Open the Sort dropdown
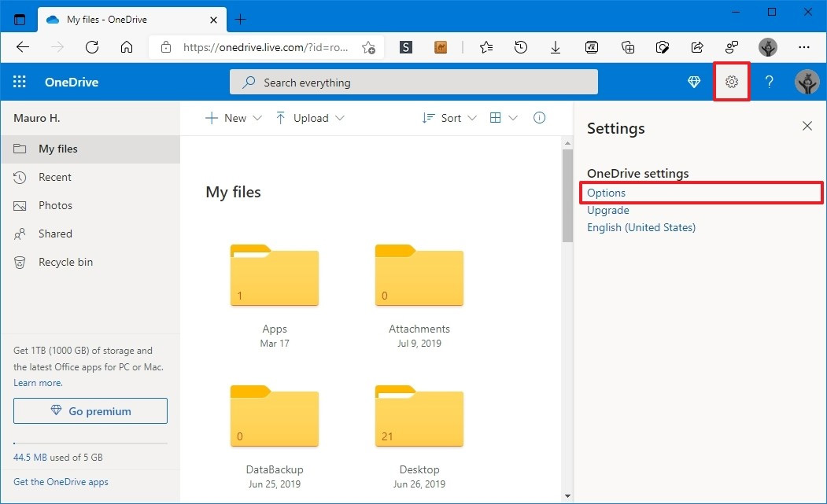Image resolution: width=827 pixels, height=504 pixels. [449, 118]
